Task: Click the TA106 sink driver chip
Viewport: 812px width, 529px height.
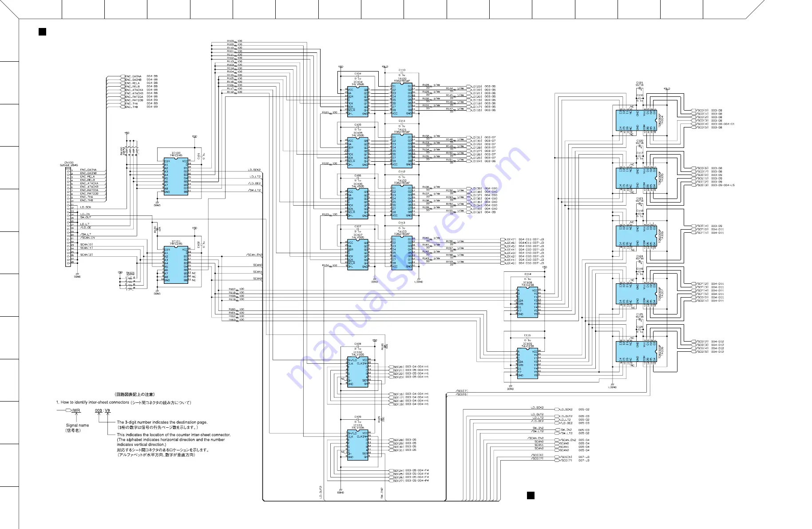Action: pyautogui.click(x=637, y=236)
